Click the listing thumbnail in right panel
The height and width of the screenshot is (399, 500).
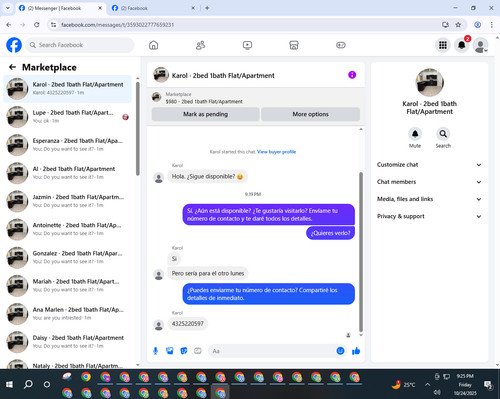point(429,83)
